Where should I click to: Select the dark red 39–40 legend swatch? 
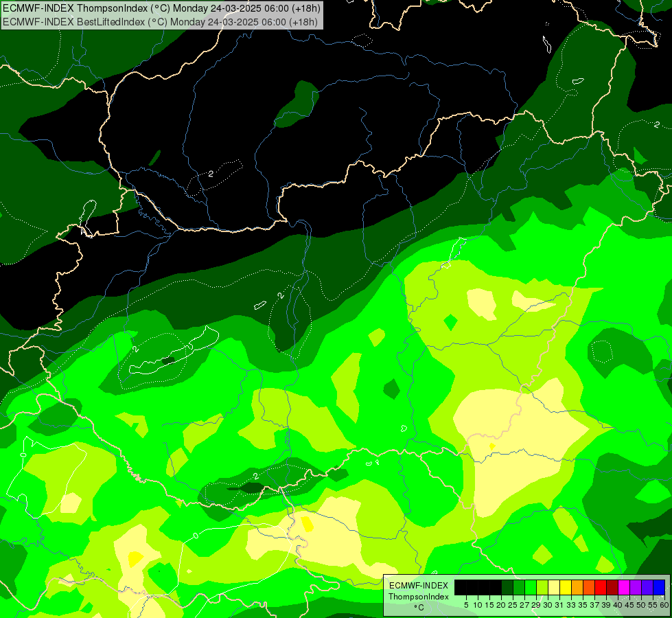pos(612,587)
